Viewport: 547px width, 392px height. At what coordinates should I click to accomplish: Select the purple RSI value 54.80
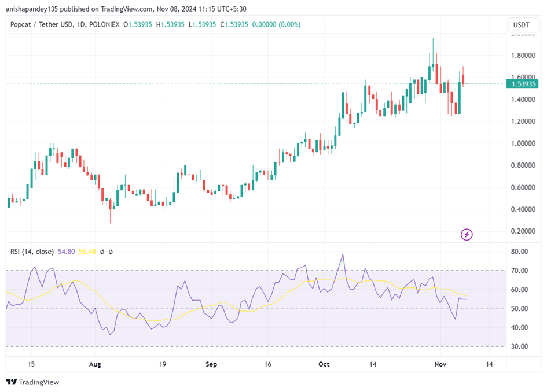click(x=67, y=252)
